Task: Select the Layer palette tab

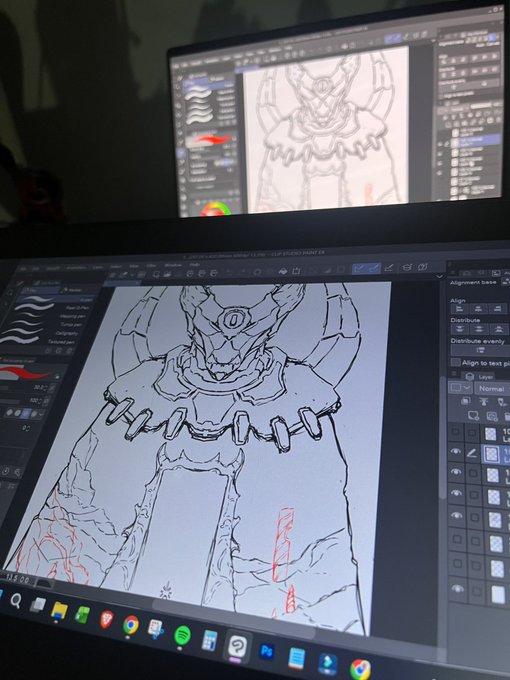Action: [x=479, y=376]
